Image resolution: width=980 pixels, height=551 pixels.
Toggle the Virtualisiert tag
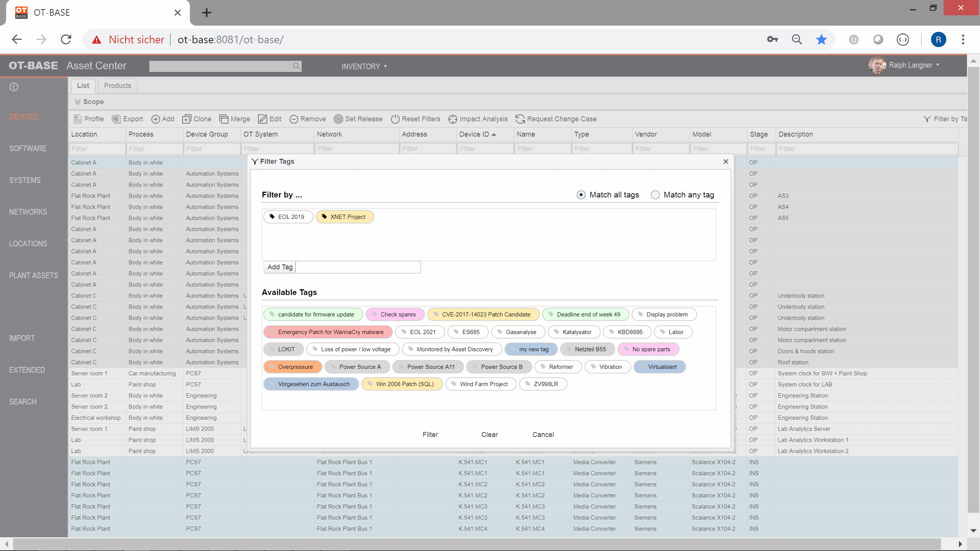[x=660, y=367]
